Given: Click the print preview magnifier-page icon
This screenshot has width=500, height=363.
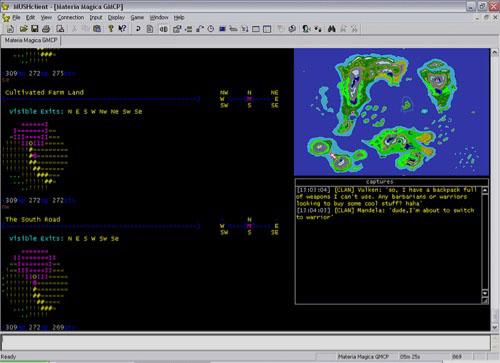Looking at the screenshot, I should tap(60, 29).
